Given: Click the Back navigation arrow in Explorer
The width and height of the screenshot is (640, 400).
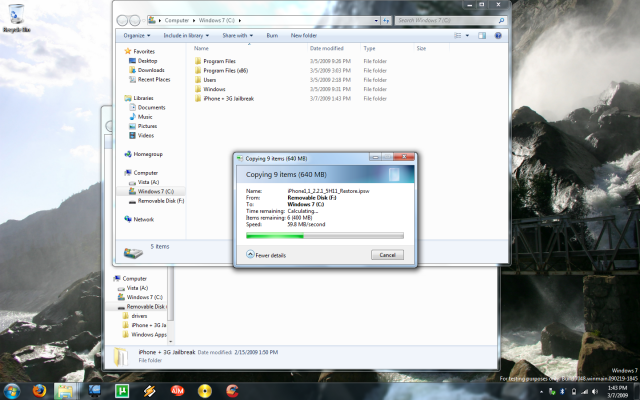Looking at the screenshot, I should 122,20.
